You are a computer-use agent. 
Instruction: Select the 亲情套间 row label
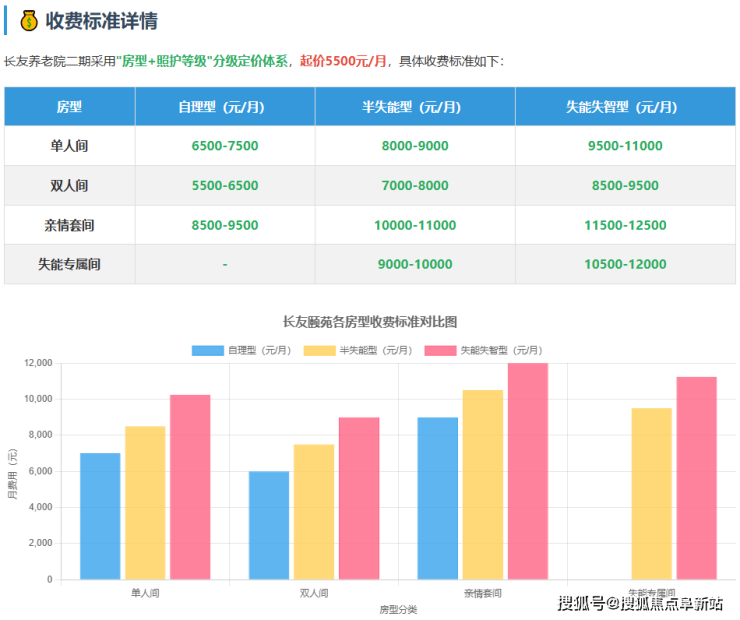69,225
